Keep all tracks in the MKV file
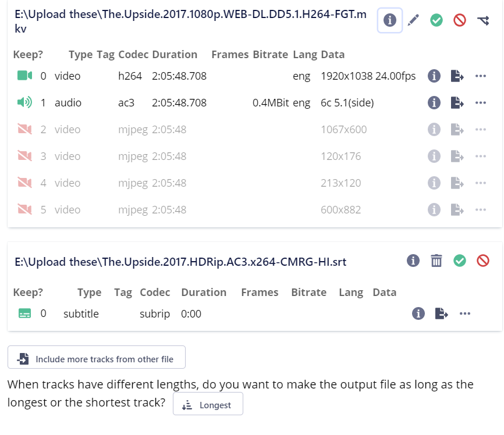The width and height of the screenshot is (504, 435). pyautogui.click(x=436, y=20)
